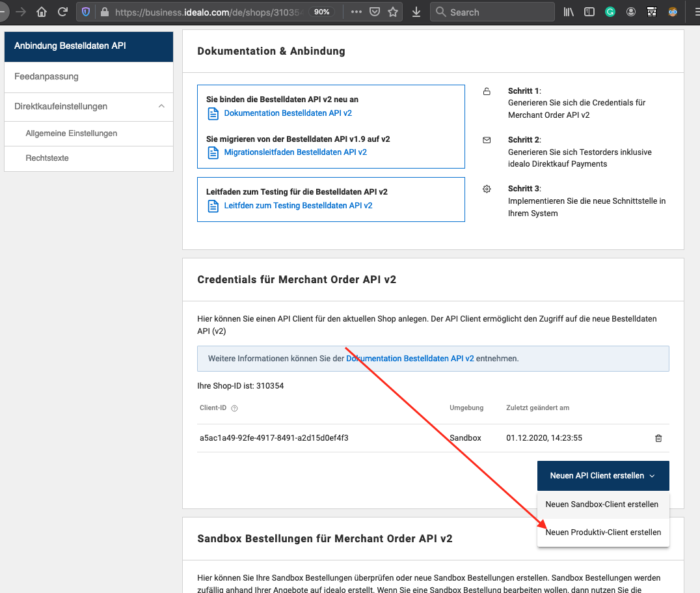
Task: Collapse the Direktkaufeinstellungen section
Action: click(88, 106)
